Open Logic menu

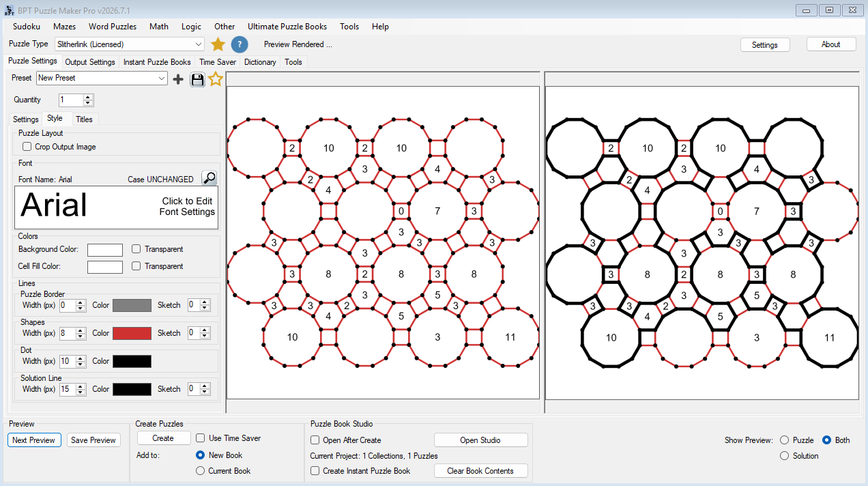coord(192,27)
